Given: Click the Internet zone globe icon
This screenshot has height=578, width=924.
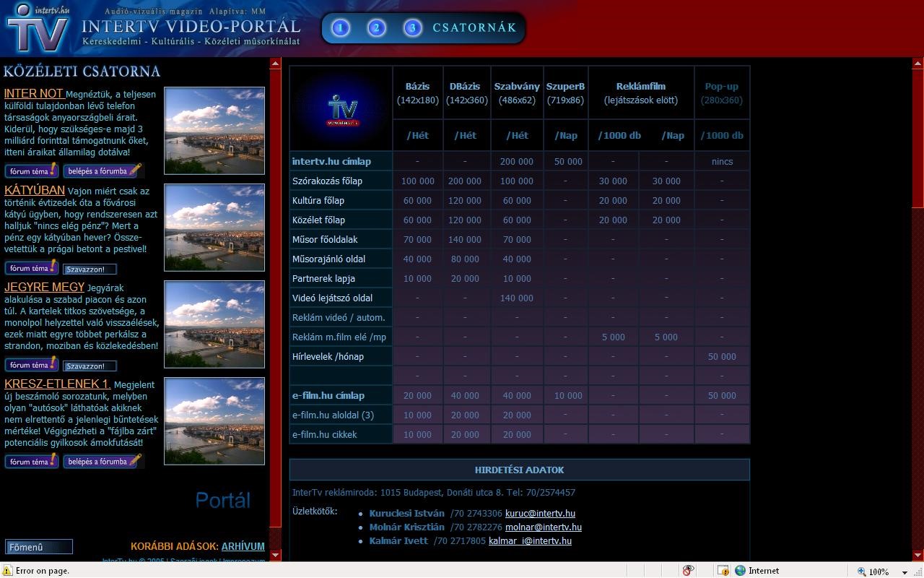Looking at the screenshot, I should 740,570.
